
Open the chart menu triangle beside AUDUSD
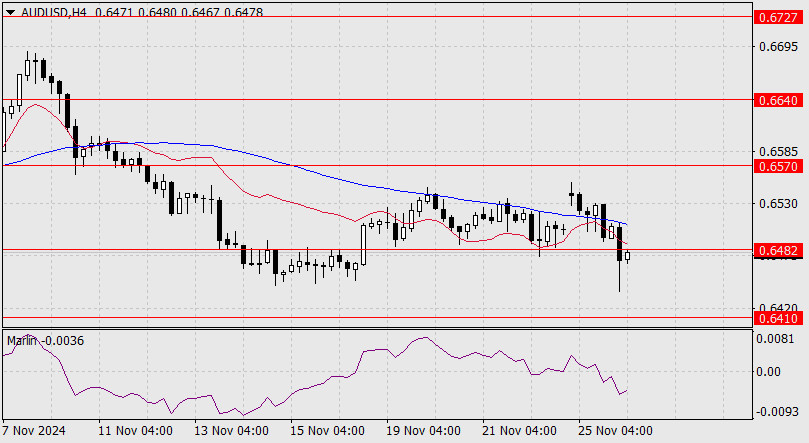click(10, 12)
